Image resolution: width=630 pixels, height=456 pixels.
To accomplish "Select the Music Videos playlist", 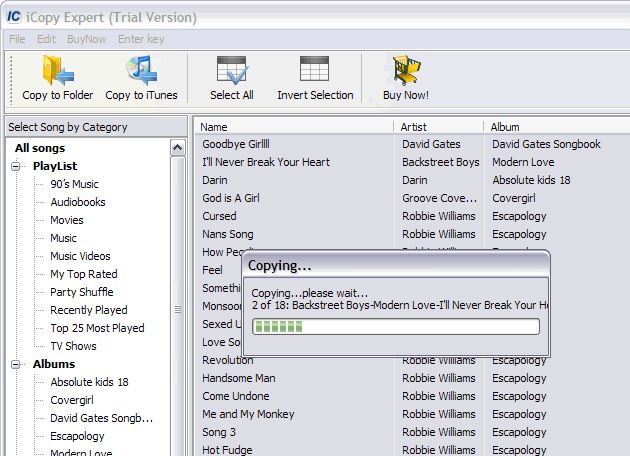I will [x=80, y=256].
